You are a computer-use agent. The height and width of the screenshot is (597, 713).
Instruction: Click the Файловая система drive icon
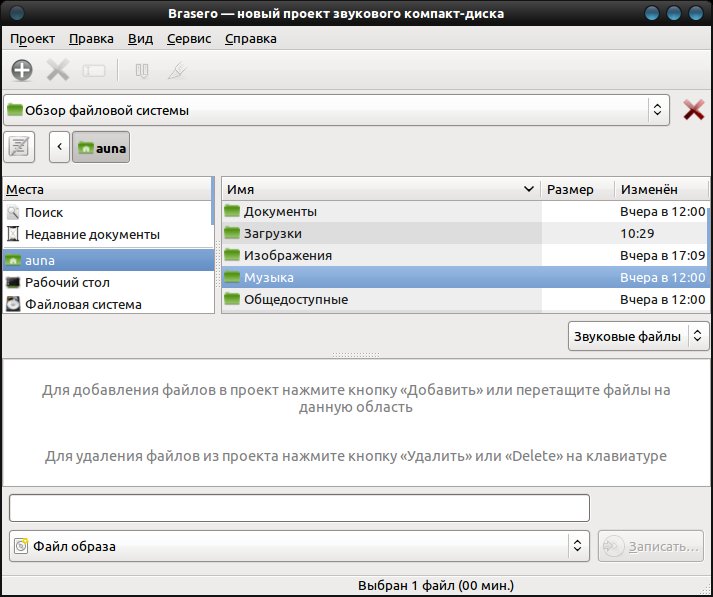(13, 304)
